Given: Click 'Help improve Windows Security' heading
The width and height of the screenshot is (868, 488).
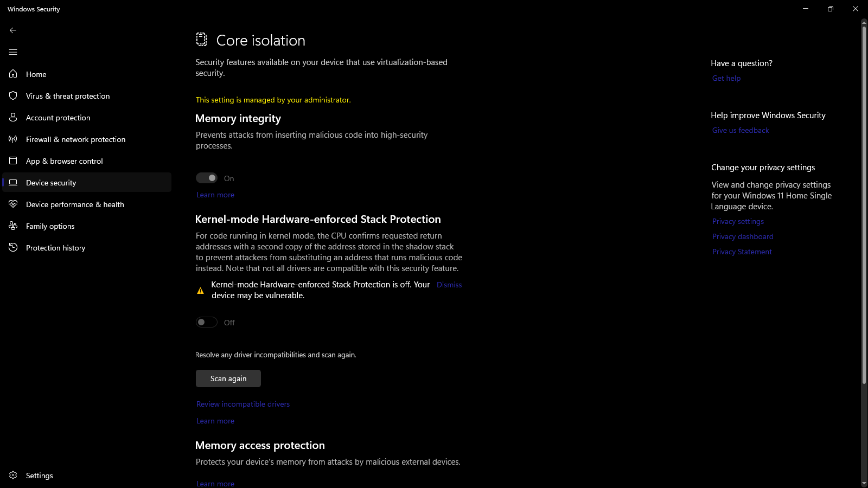Looking at the screenshot, I should pos(768,115).
